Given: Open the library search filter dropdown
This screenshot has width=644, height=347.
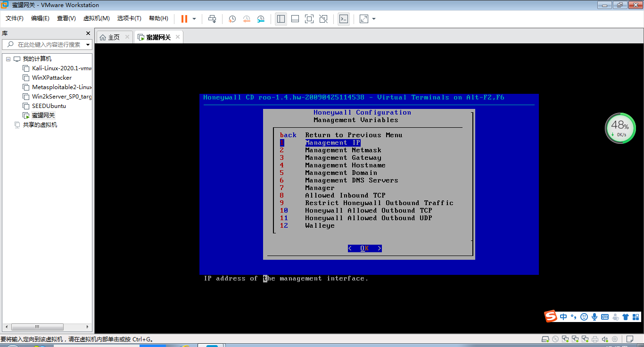Looking at the screenshot, I should pos(88,45).
